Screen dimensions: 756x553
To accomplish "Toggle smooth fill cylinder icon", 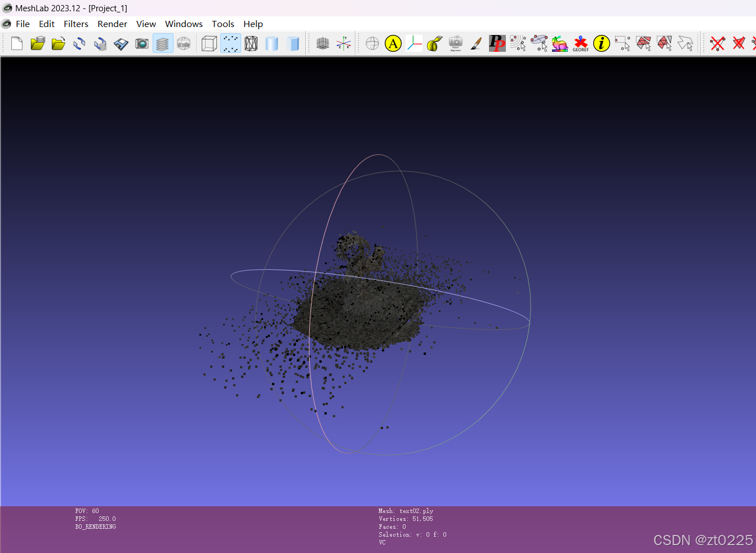I will (272, 43).
